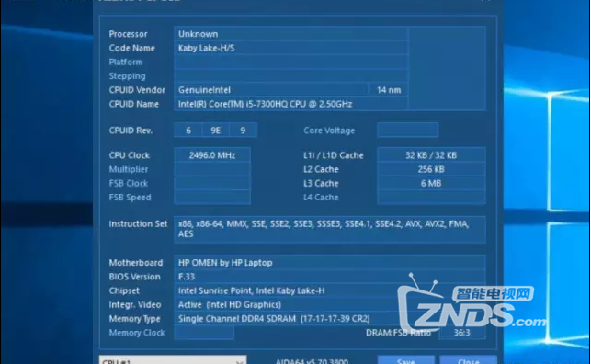Viewport: 591px width, 364px height.
Task: Select the L2 Cache label
Action: pyautogui.click(x=321, y=169)
